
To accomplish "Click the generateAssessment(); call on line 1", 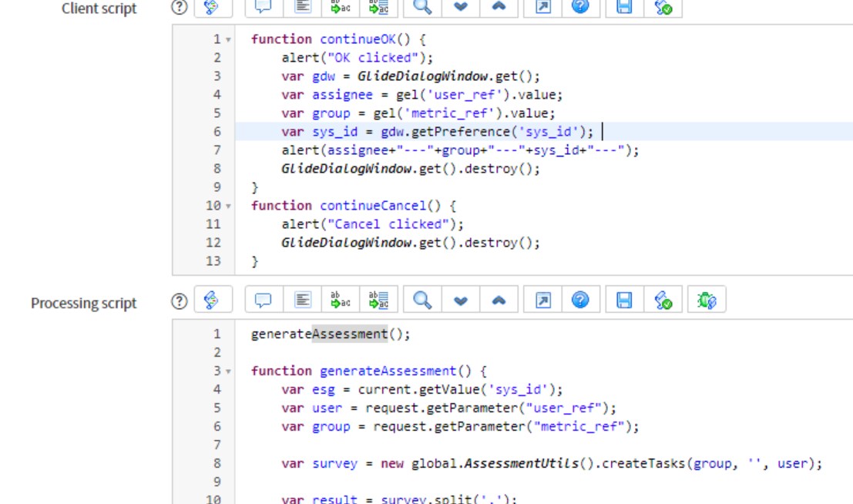I will pos(331,334).
